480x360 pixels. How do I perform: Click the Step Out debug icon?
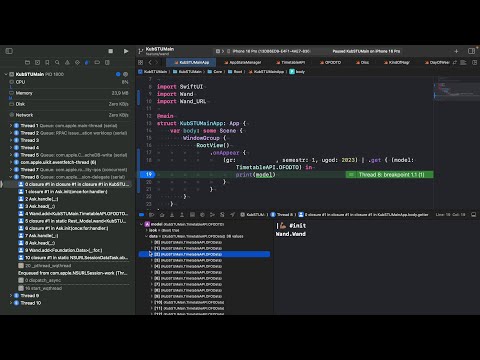coord(182,215)
